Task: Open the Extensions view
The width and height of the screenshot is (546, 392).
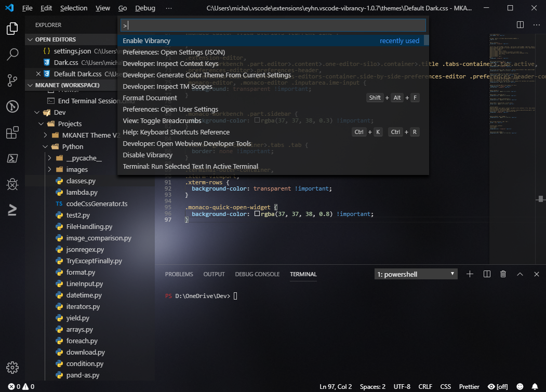Action: (x=12, y=132)
